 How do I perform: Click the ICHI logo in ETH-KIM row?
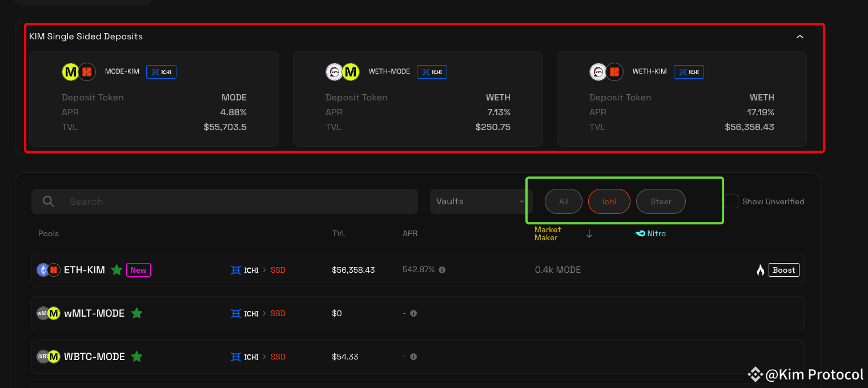244,270
